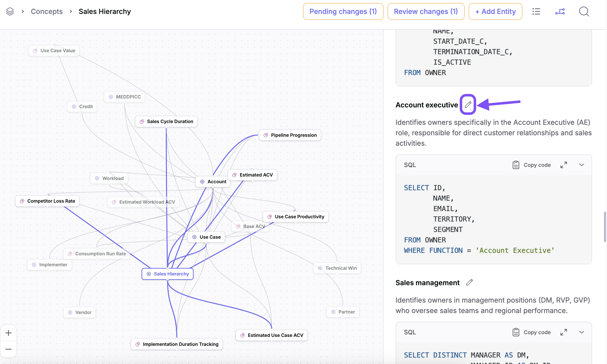
Task: Edit Account executive with pencil icon
Action: click(468, 104)
